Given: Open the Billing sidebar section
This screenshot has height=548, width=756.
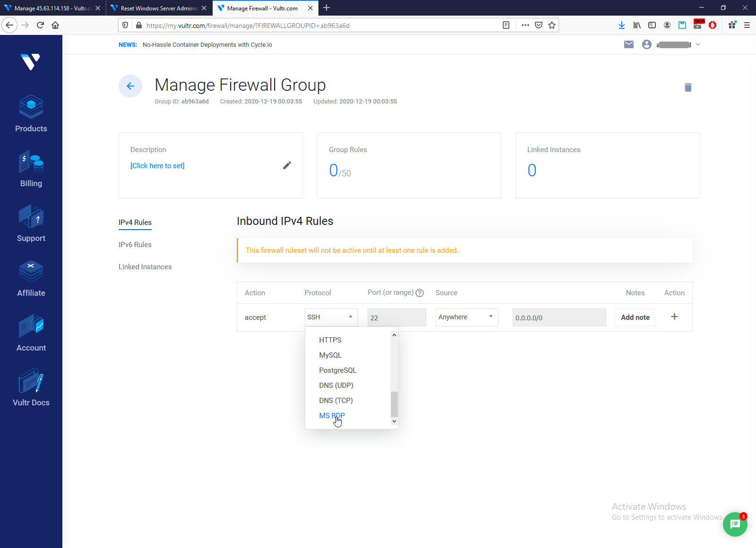Looking at the screenshot, I should 31,169.
